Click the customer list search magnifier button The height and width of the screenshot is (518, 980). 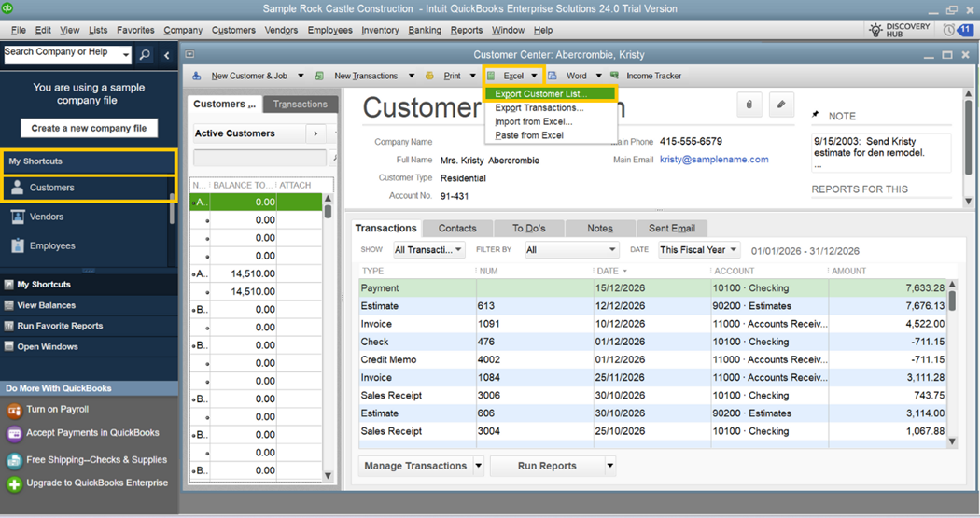click(334, 158)
